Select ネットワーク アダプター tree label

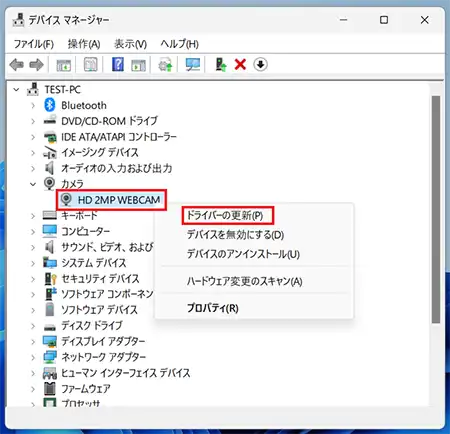103,357
